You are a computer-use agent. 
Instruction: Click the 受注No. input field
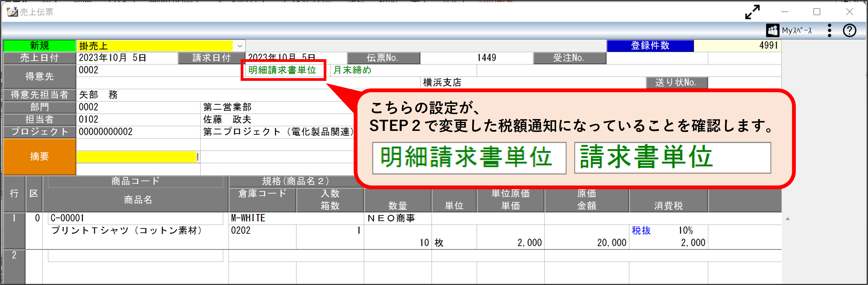[x=657, y=58]
